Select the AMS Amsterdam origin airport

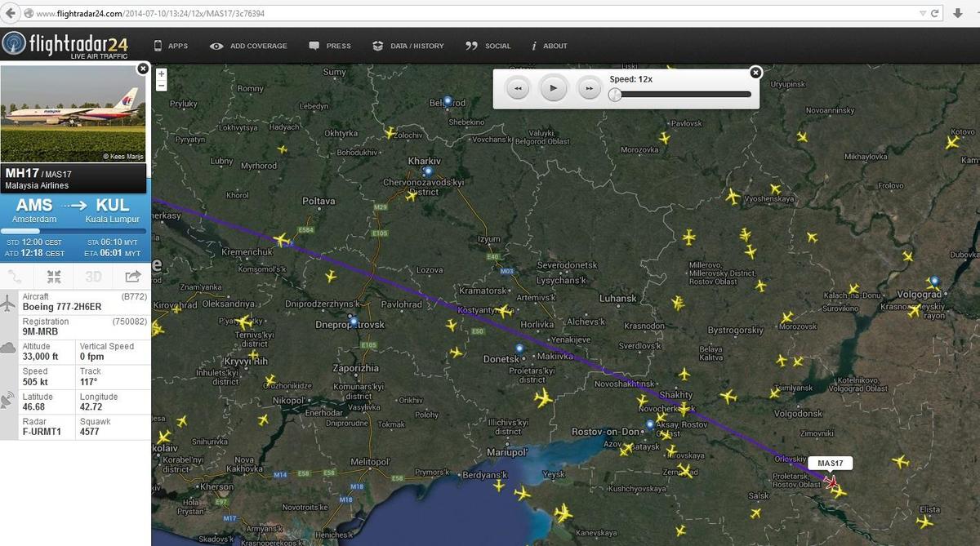pos(34,210)
